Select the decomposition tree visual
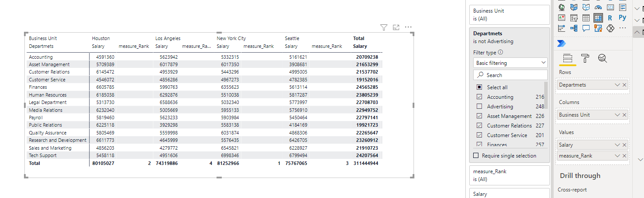The image size is (644, 198). click(574, 28)
